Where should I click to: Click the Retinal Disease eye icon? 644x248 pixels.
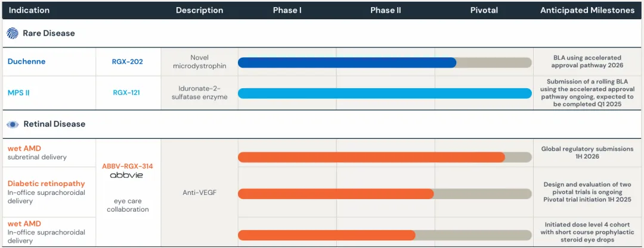click(x=13, y=124)
